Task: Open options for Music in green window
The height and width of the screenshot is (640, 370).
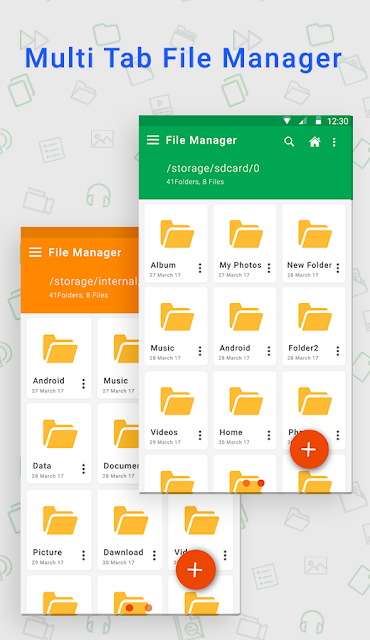Action: (x=200, y=351)
